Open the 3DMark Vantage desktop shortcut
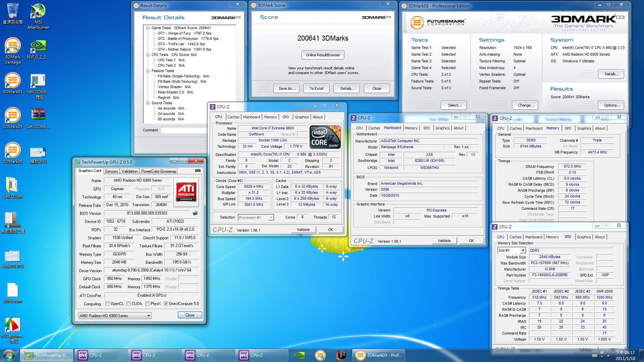 point(12,51)
